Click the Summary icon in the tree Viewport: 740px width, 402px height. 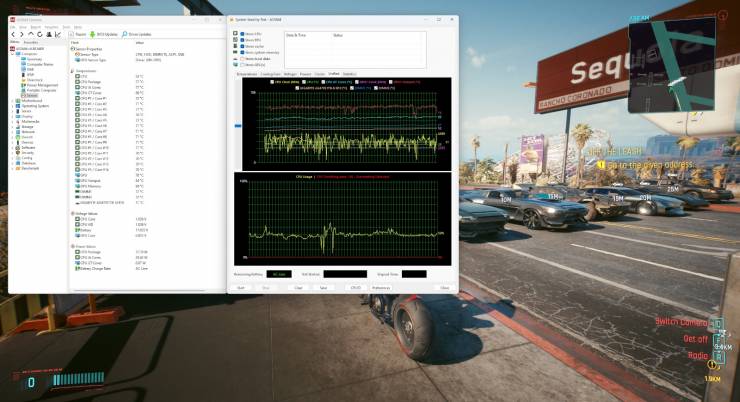(24, 59)
